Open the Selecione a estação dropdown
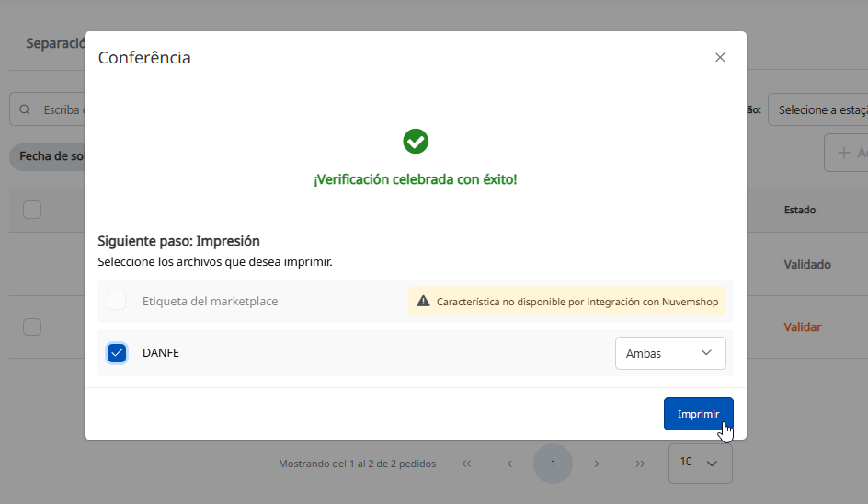This screenshot has height=504, width=868. [817, 109]
